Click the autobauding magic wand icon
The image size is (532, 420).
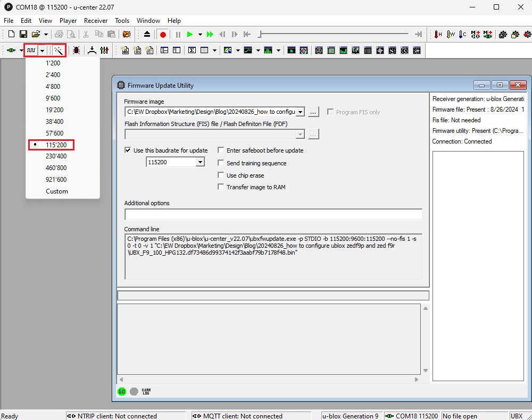click(x=59, y=50)
